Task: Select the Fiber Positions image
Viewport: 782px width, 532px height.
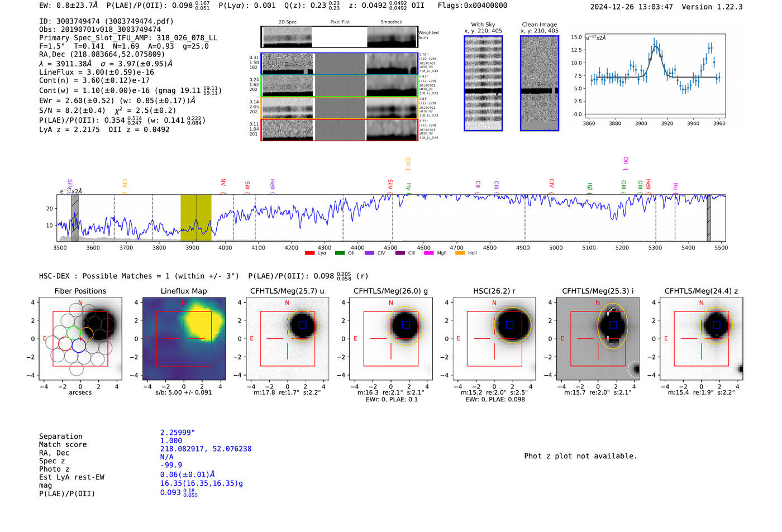Action: (x=80, y=339)
